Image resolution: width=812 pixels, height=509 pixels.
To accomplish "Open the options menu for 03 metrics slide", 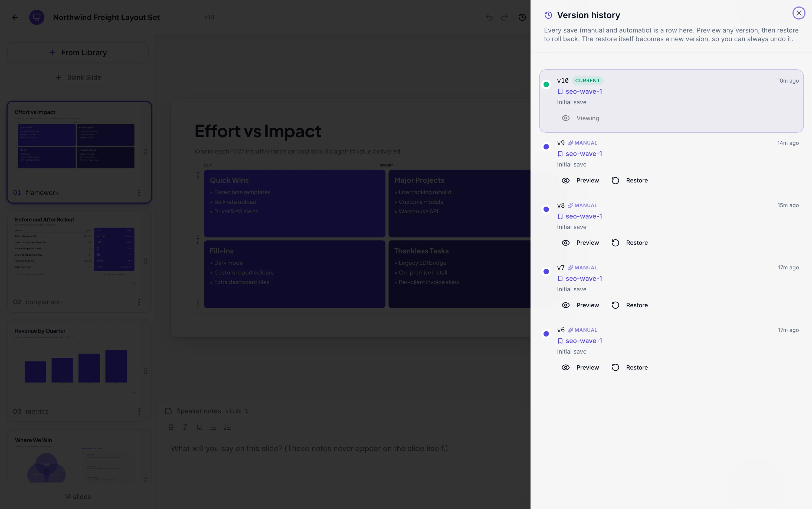I will click(139, 411).
